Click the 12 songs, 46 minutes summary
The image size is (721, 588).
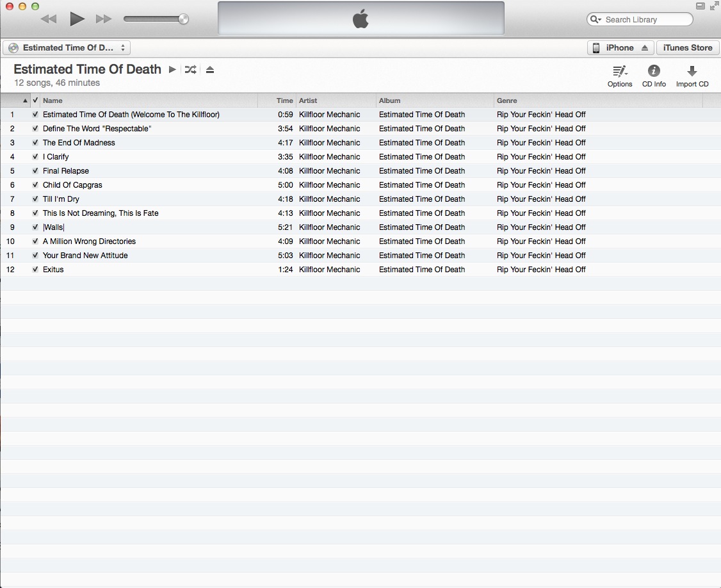[57, 83]
